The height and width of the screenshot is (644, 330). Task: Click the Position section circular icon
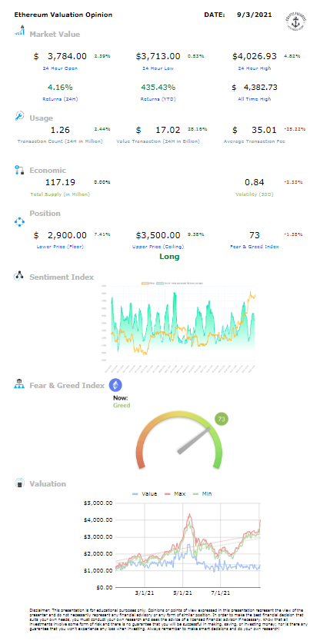20,222
